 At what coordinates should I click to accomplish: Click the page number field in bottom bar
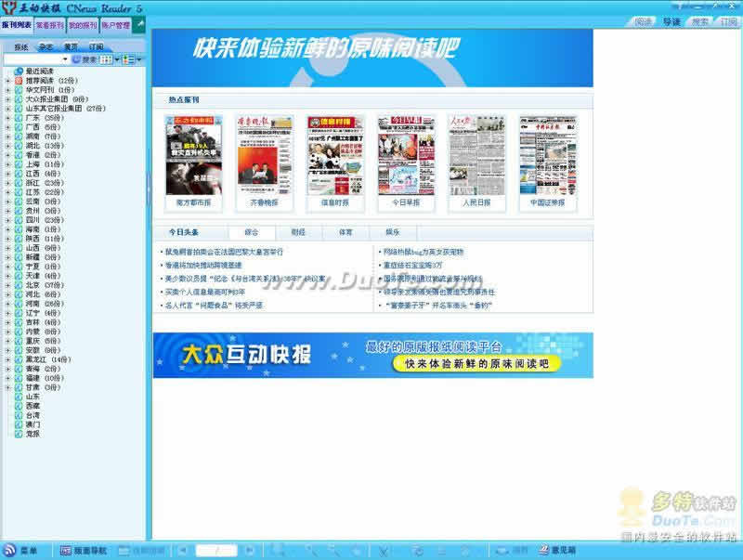(x=216, y=551)
